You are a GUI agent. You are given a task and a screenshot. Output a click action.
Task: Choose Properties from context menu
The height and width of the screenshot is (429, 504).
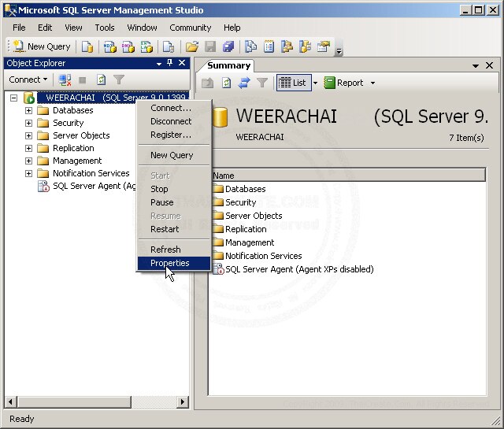(173, 263)
